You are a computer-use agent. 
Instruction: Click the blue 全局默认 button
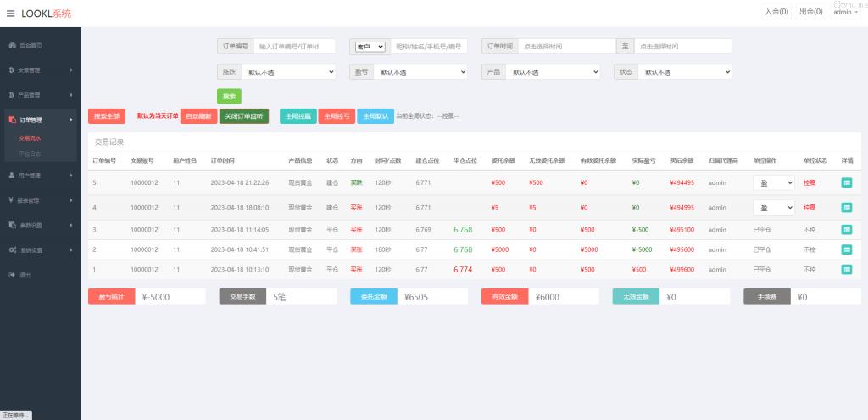click(376, 116)
